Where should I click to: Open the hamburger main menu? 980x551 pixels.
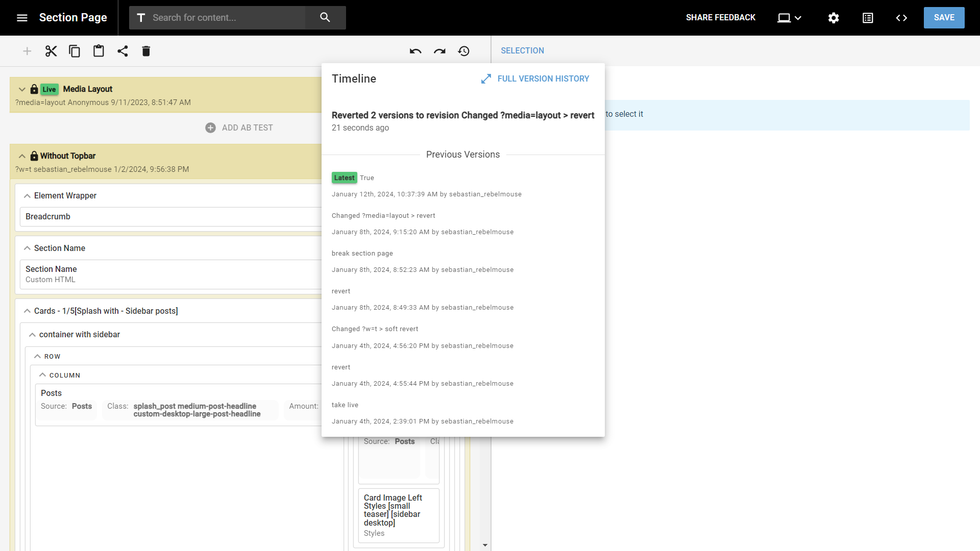point(22,18)
